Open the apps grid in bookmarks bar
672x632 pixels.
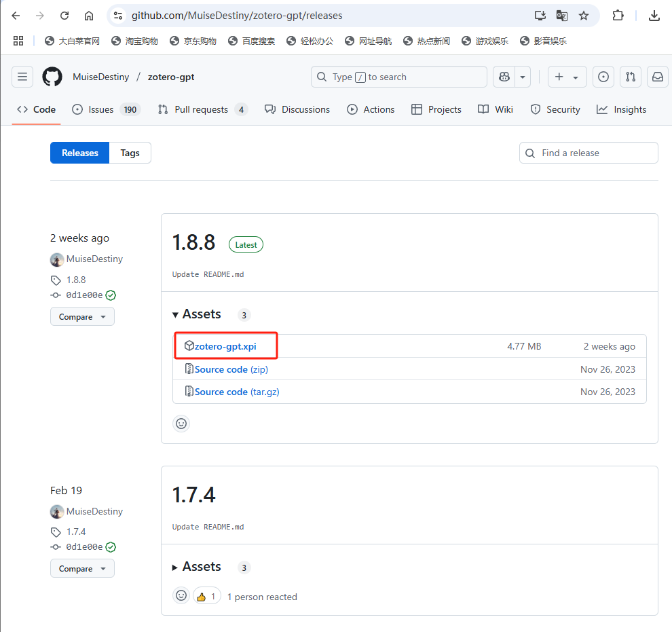tap(18, 41)
